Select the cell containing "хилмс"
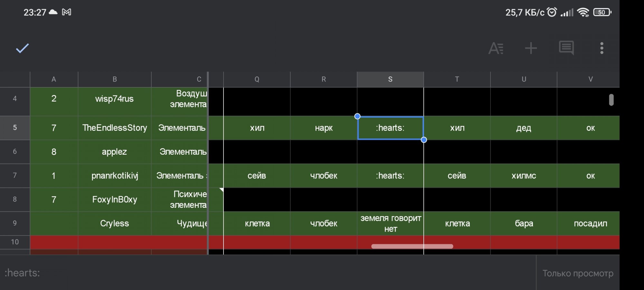Image resolution: width=644 pixels, height=290 pixels. [x=523, y=176]
